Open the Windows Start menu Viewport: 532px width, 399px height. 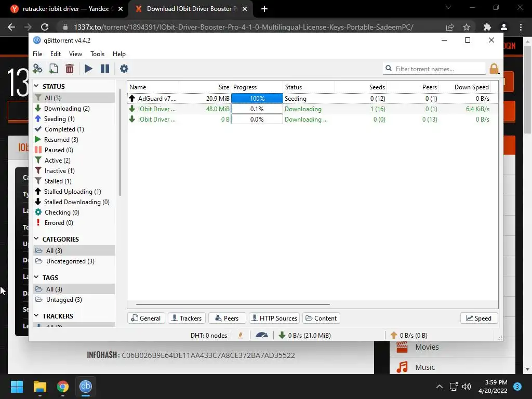[17, 387]
